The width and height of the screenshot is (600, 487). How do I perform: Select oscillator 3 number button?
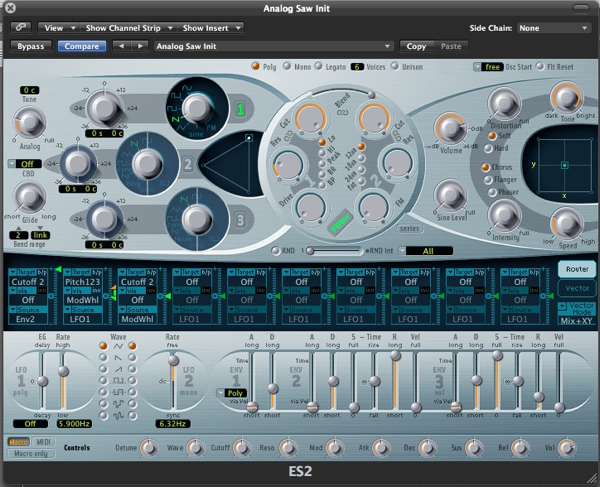[x=240, y=220]
